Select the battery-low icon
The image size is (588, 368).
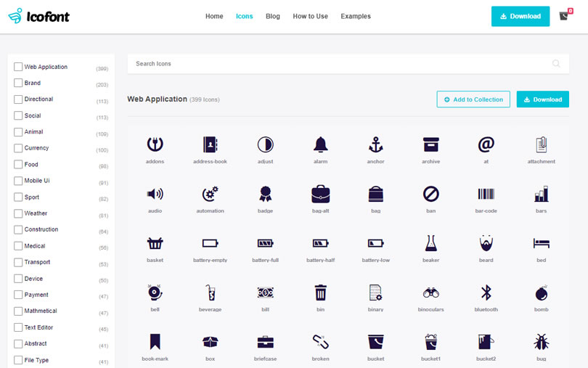click(376, 243)
